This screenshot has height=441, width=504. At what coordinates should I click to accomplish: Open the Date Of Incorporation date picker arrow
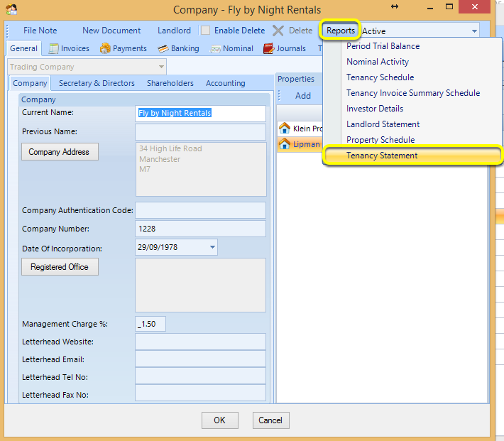click(212, 247)
